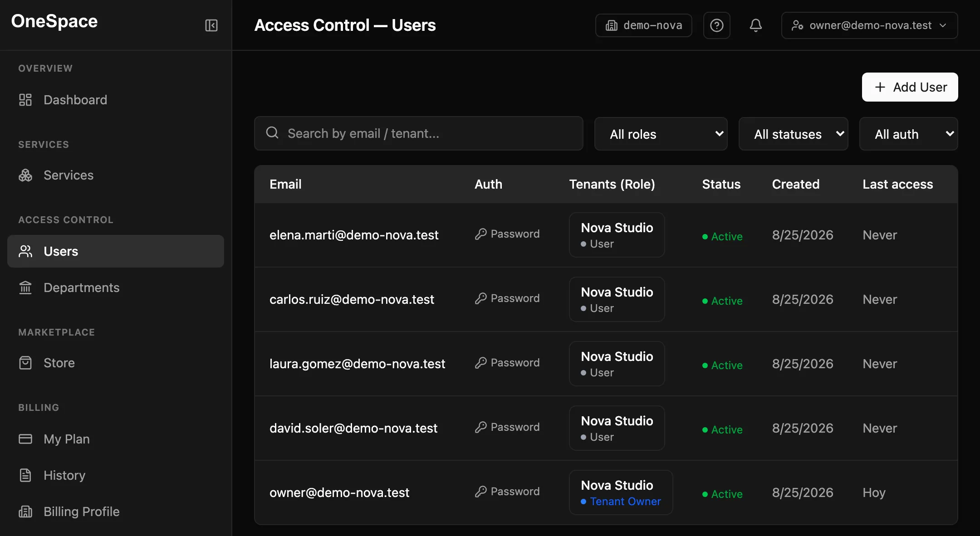
Task: Focus the Search by email / tenant field
Action: pyautogui.click(x=419, y=133)
